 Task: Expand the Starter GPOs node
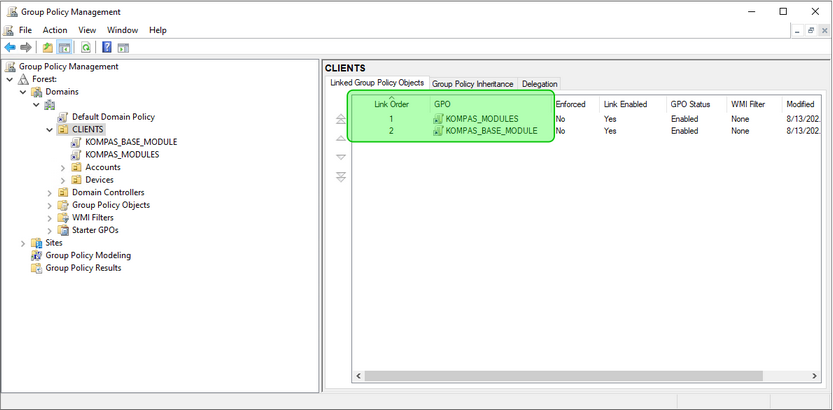pos(49,230)
